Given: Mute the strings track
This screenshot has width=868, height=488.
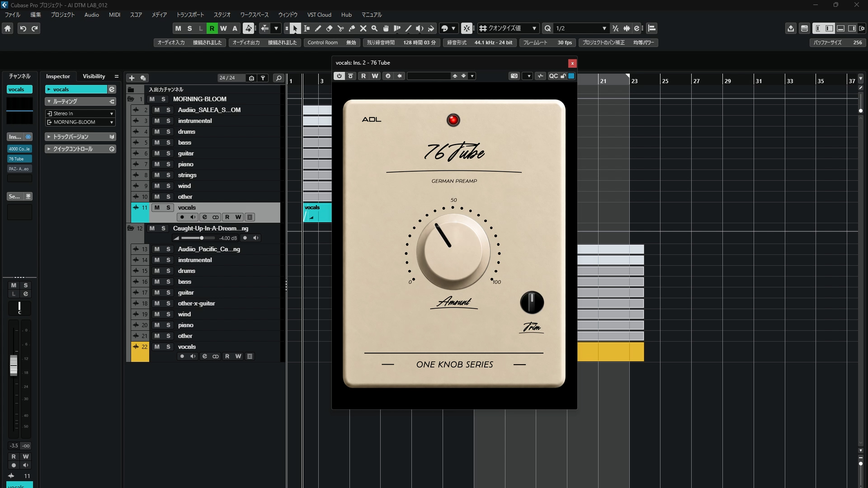Looking at the screenshot, I should pyautogui.click(x=157, y=175).
